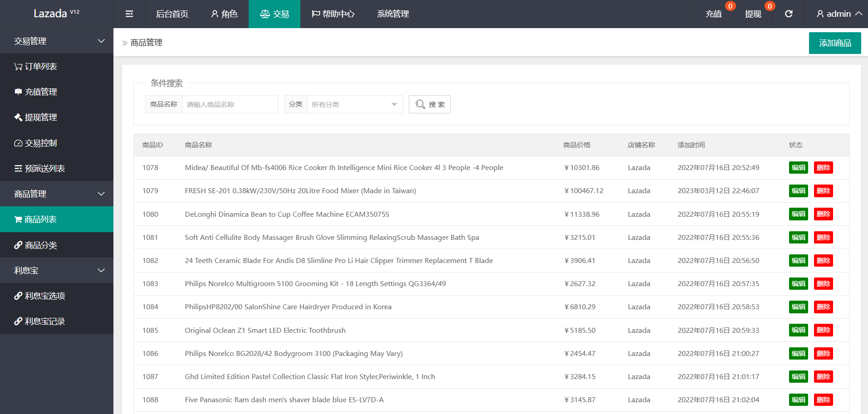Click the breadcrumb double-arrow icon

click(125, 43)
